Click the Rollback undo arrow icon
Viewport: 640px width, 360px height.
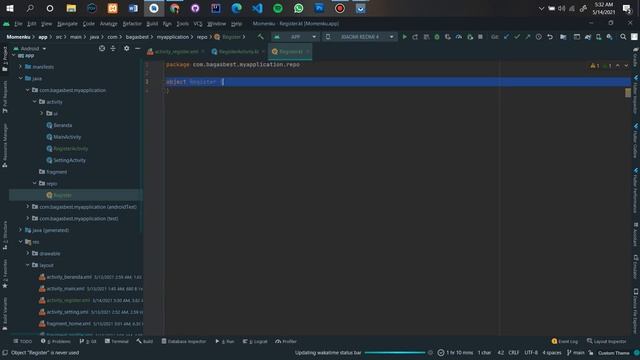[550, 37]
